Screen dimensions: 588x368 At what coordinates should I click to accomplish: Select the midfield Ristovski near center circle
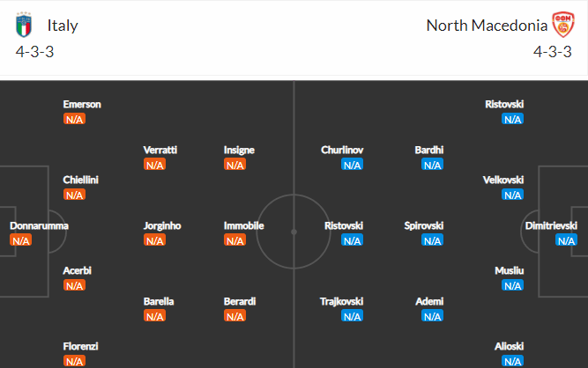click(344, 225)
